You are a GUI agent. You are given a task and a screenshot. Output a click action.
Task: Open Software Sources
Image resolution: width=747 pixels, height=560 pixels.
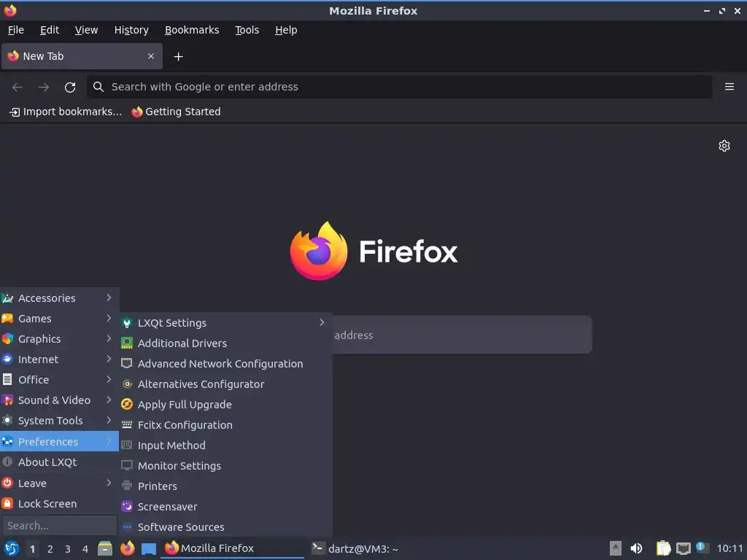226,527
